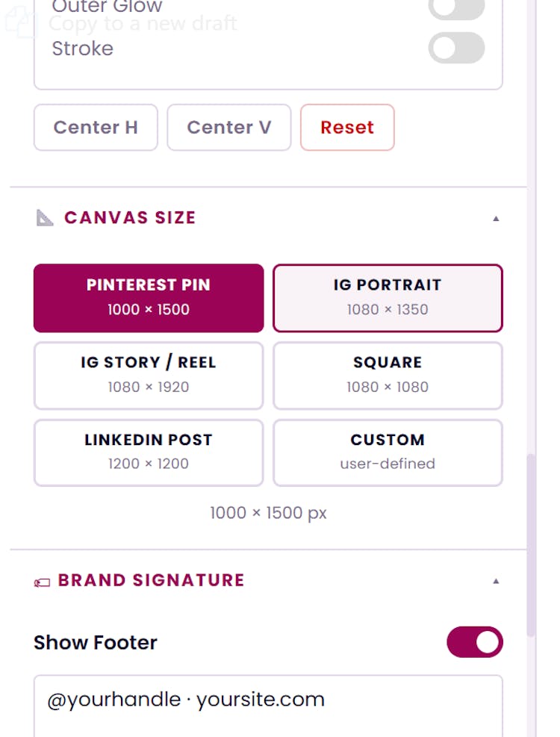Click the tag icon beside Brand Signature heading

click(x=43, y=580)
